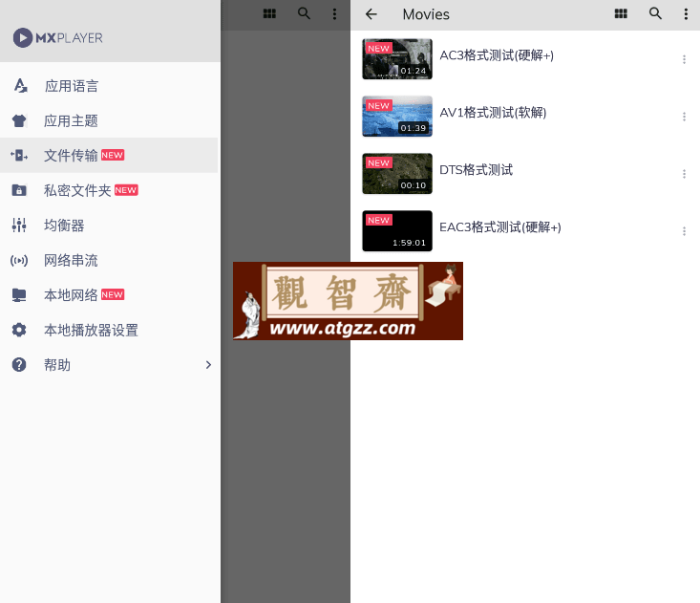Screen dimensions: 700x603
Task: Click the app language icon
Action: coord(20,86)
